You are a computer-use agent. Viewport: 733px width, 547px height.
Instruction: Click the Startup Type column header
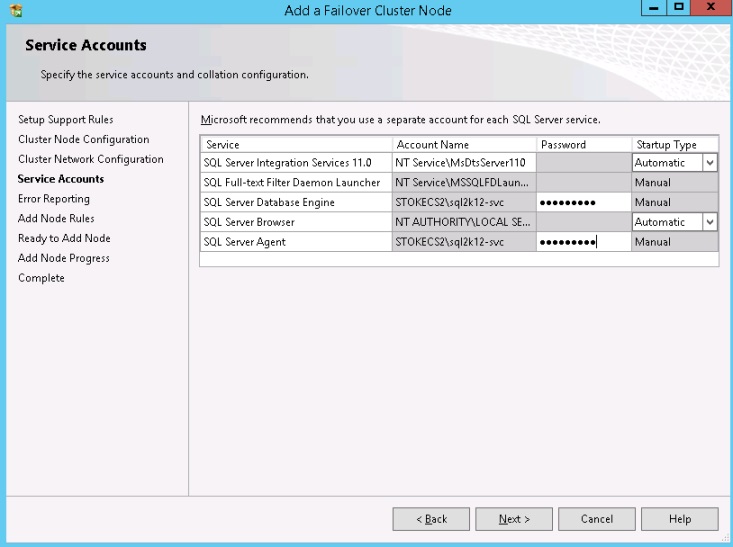pyautogui.click(x=675, y=144)
